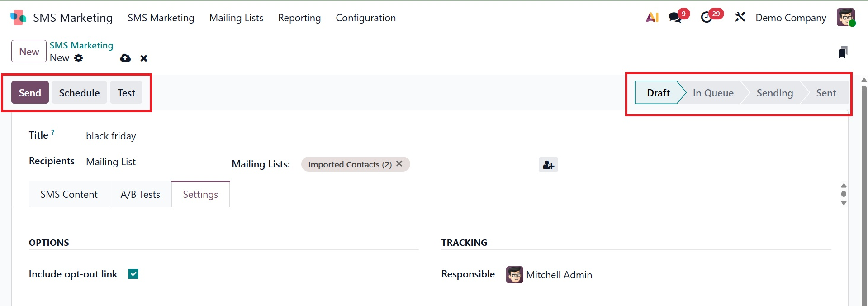Screen dimensions: 868x306
Task: Uncheck Include opt-out link checkbox
Action: click(x=133, y=274)
